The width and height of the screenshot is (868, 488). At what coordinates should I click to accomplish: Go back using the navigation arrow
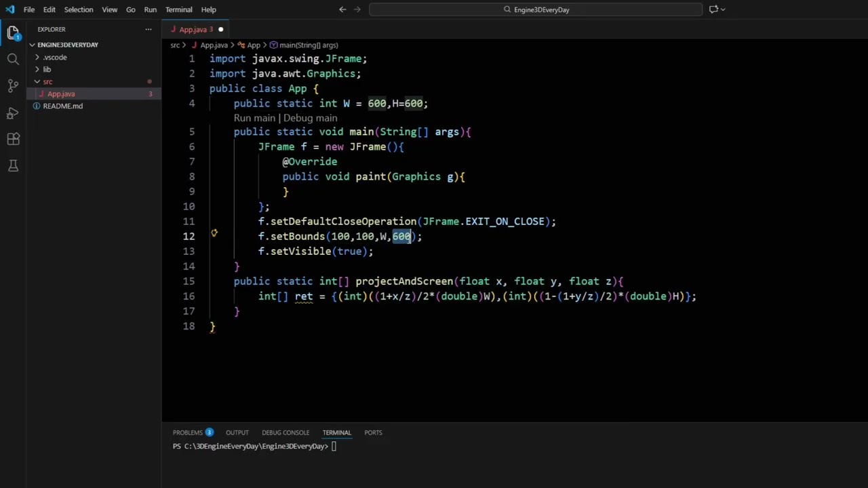(342, 9)
